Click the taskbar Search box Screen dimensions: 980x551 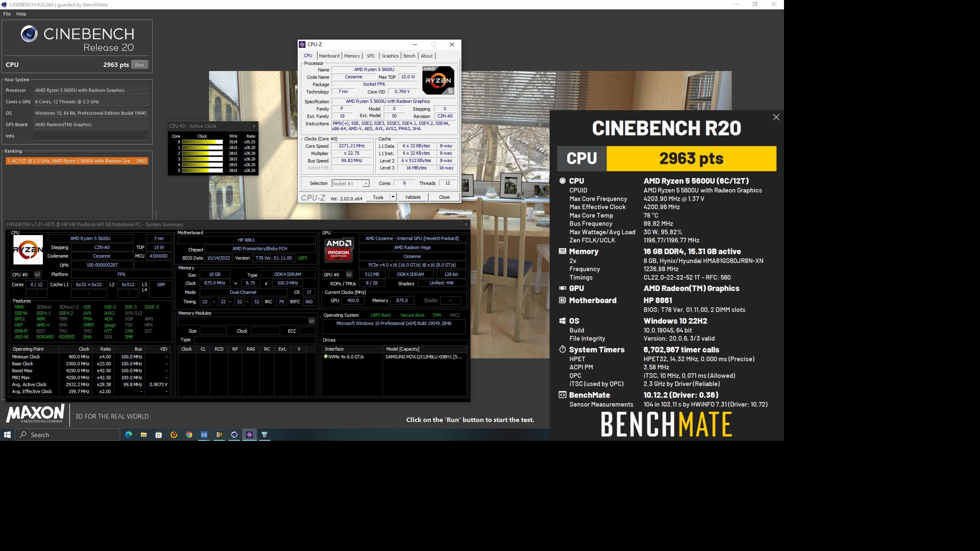(x=68, y=435)
